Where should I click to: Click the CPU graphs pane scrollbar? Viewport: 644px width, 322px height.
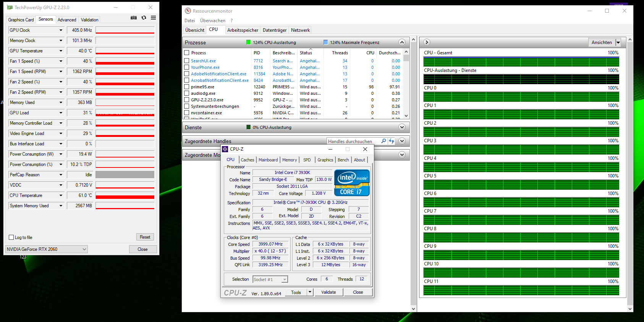[x=630, y=174]
